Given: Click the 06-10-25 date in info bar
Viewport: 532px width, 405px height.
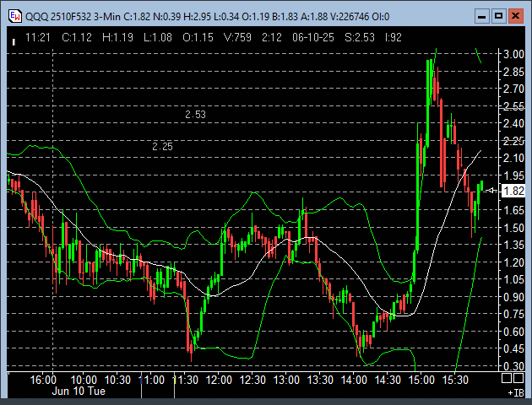Looking at the screenshot, I should point(313,37).
